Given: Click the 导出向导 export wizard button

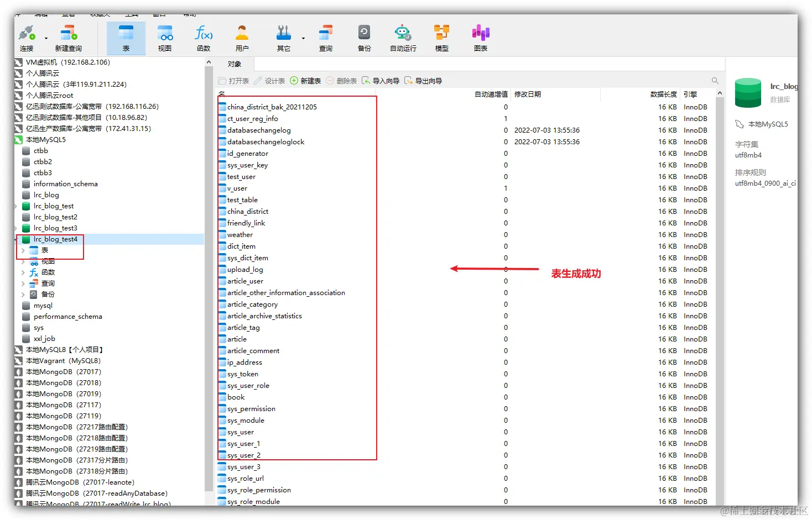Looking at the screenshot, I should coord(423,81).
